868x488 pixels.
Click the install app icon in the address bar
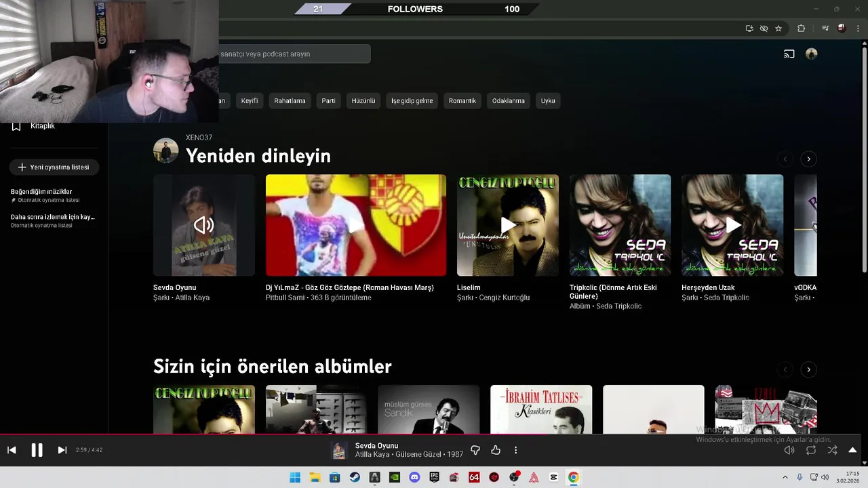749,28
